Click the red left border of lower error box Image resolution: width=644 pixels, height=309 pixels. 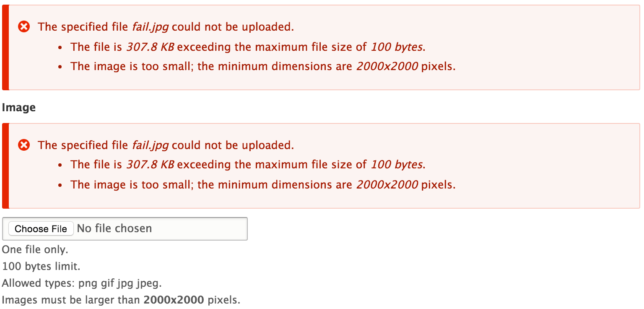[x=5, y=166]
